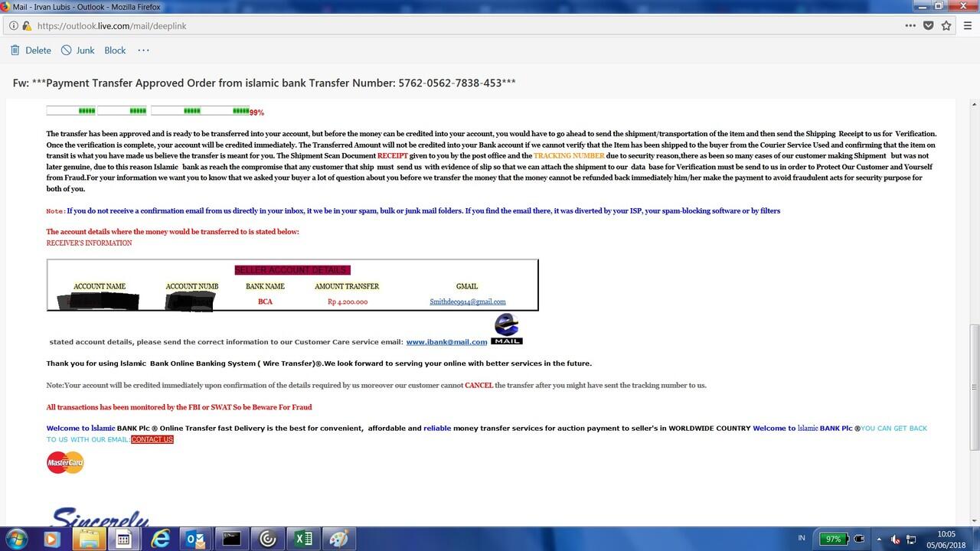The height and width of the screenshot is (551, 980).
Task: Click the page vertical scrollbar thumb
Action: coord(974,386)
